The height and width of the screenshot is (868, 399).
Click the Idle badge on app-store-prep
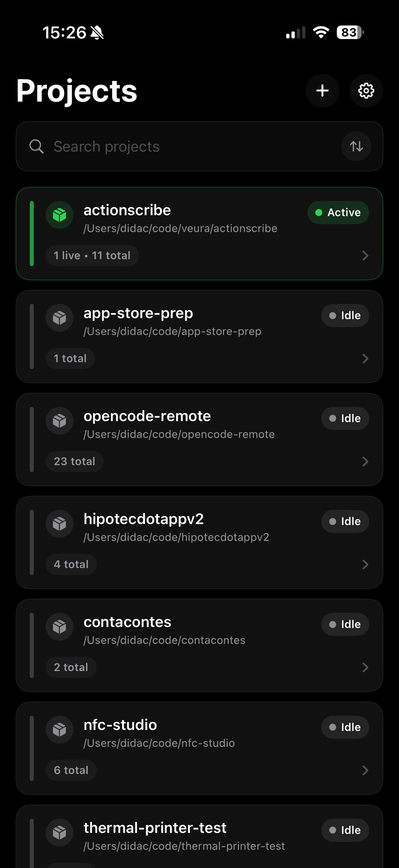click(345, 316)
